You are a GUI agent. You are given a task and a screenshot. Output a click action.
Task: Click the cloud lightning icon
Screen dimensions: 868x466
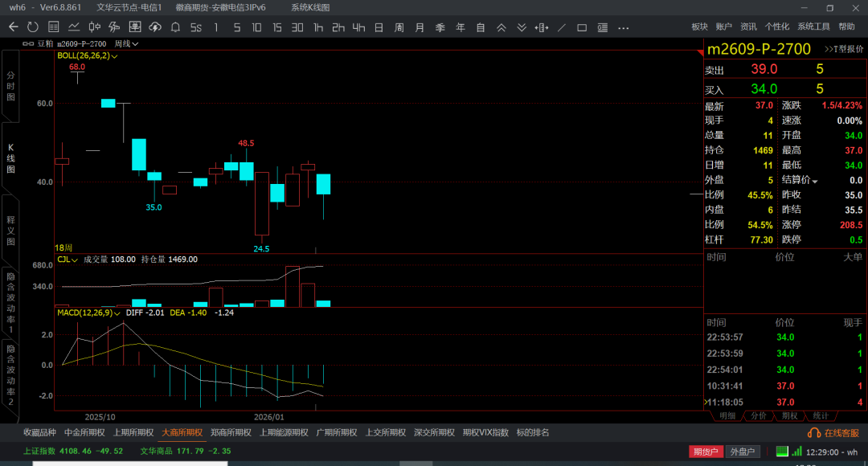coord(154,27)
